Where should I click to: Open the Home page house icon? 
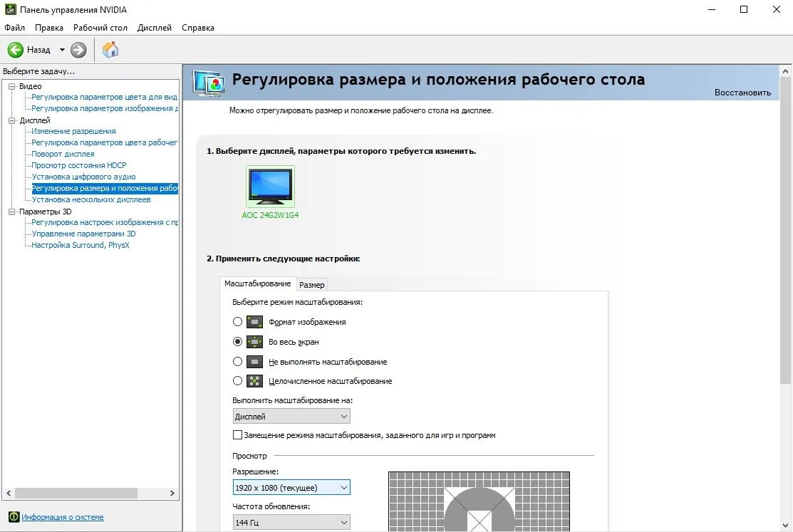point(110,50)
